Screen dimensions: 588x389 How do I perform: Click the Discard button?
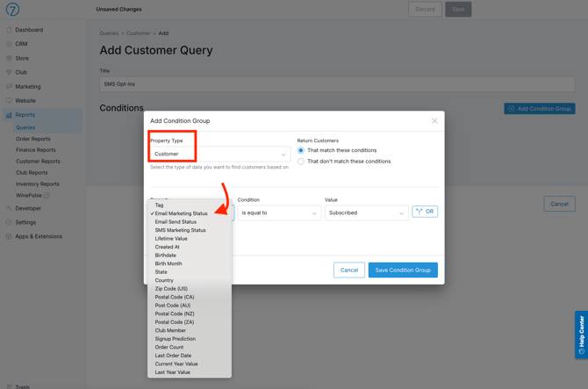[425, 10]
